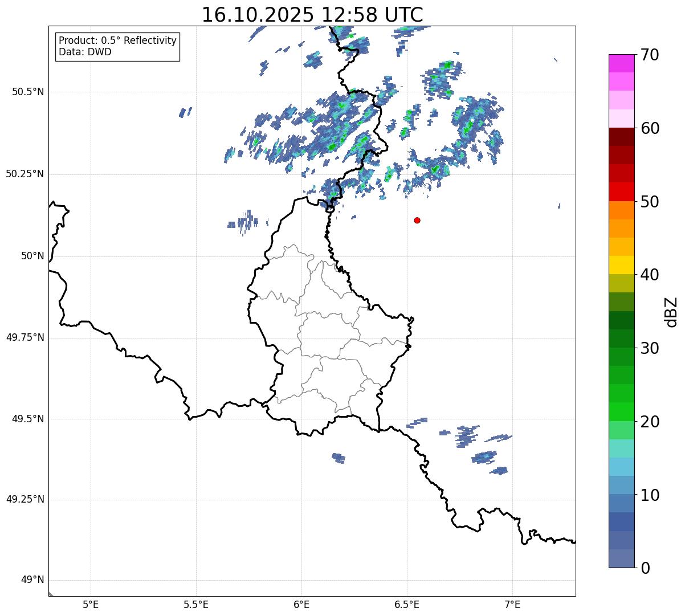Click the 70 tick label on colorbar

(x=650, y=55)
